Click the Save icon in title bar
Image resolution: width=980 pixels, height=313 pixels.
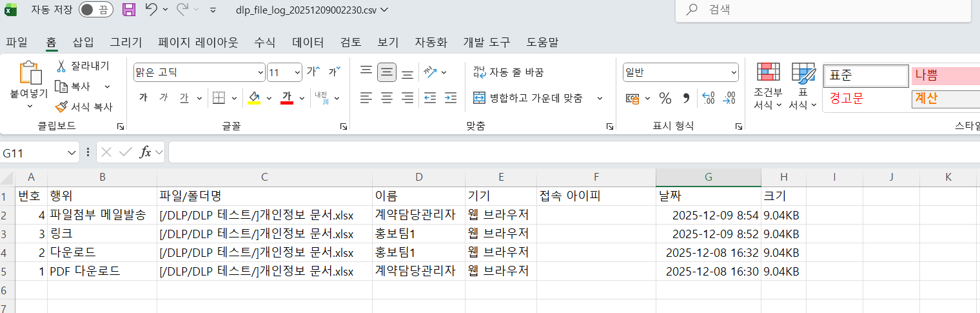[129, 10]
